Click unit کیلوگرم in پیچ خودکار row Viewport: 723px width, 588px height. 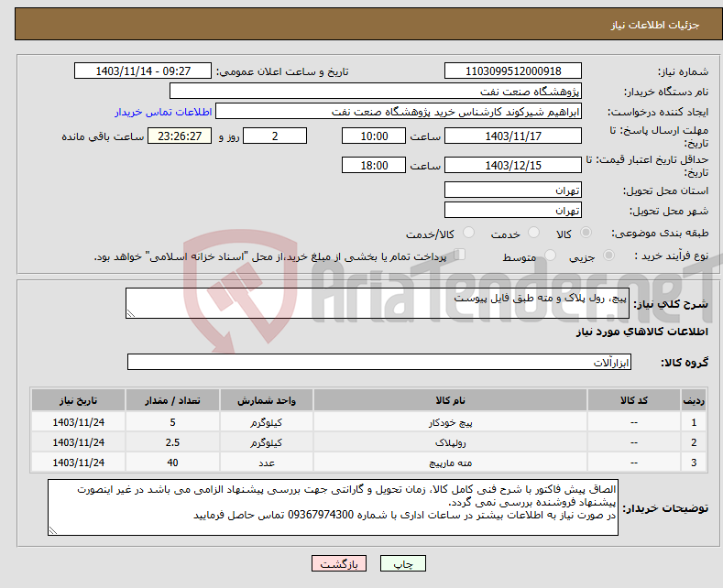(x=267, y=422)
